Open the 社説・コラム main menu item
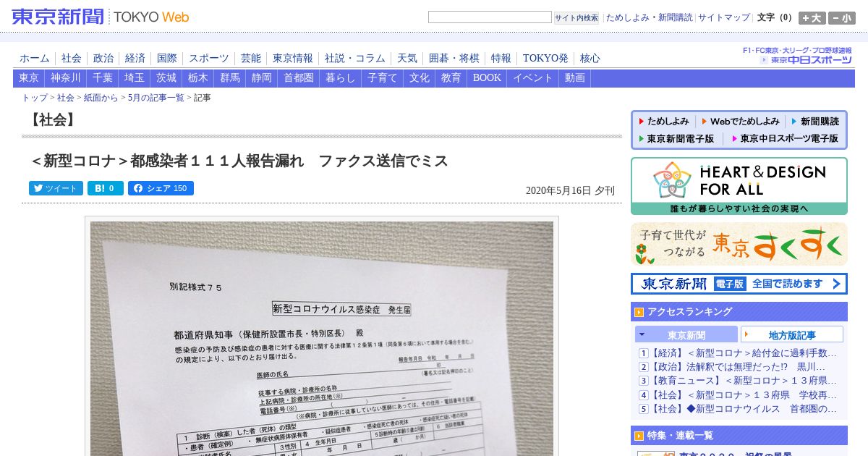868x456 pixels. (355, 59)
